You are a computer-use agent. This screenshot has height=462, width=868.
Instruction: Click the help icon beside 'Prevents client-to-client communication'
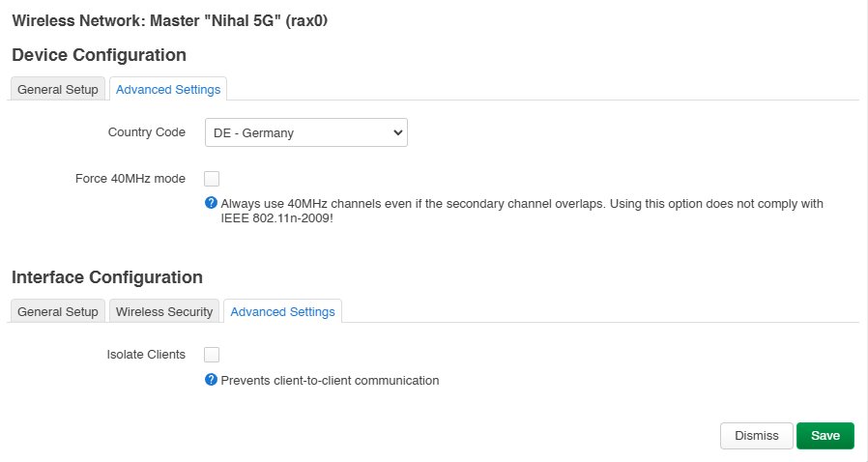click(x=211, y=380)
